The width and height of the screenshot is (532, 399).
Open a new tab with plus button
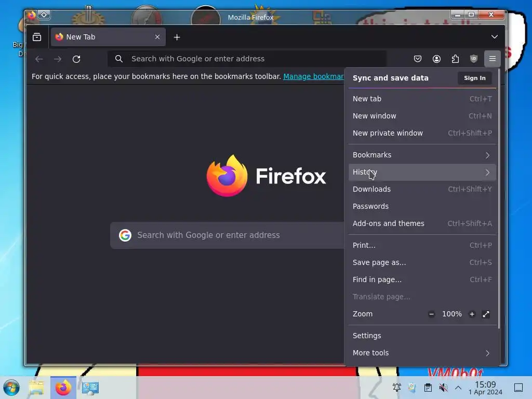pyautogui.click(x=177, y=37)
